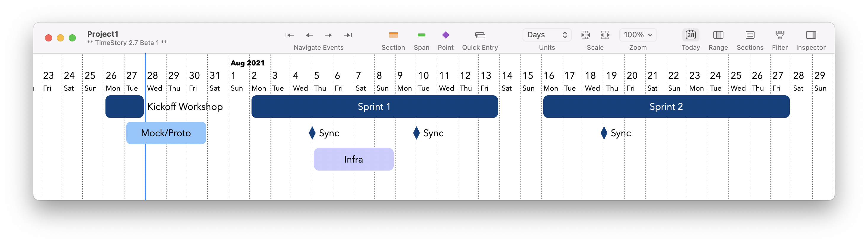Click the expand scale icon
This screenshot has height=244, width=868.
[x=605, y=35]
